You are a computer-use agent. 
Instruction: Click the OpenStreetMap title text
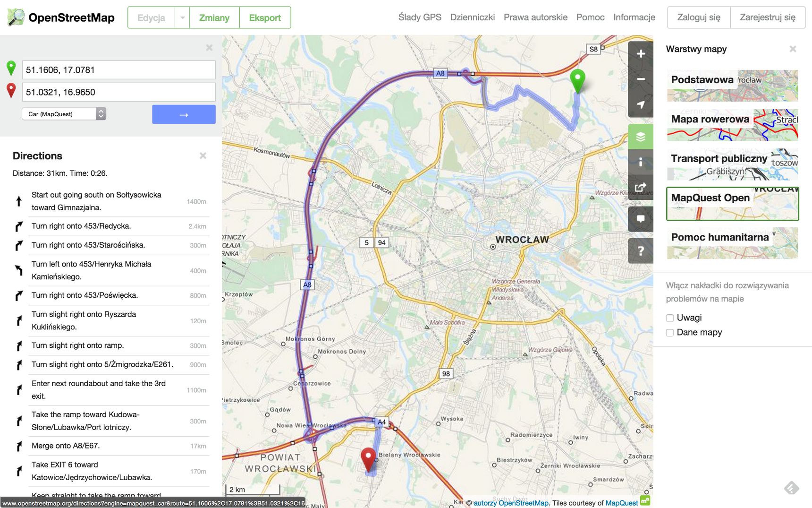[x=71, y=18]
